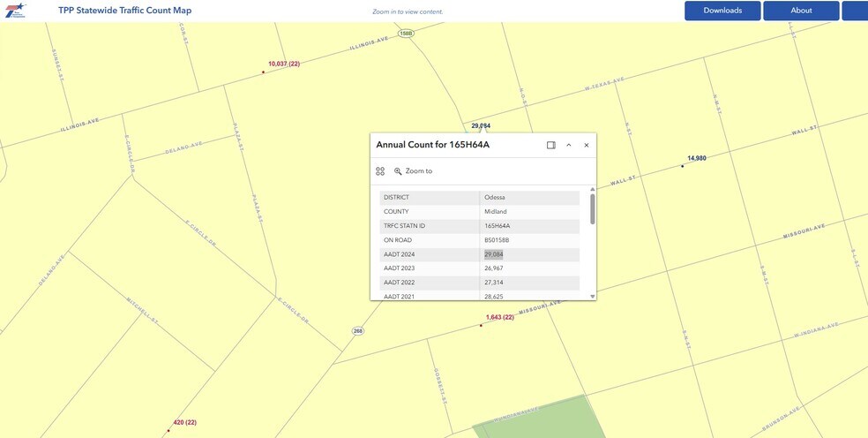The image size is (868, 438).
Task: Open the popup actions grid icon
Action: [379, 171]
